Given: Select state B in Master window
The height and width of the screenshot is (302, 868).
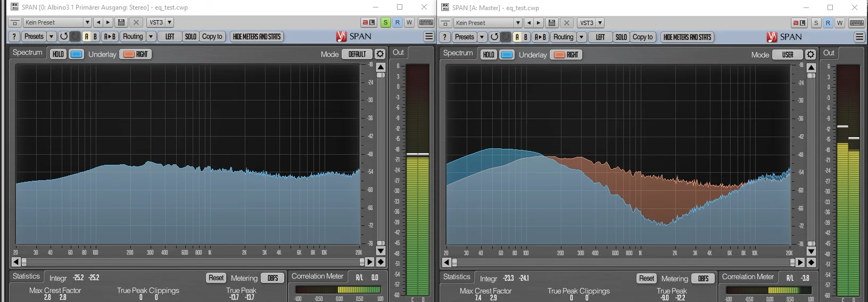Looking at the screenshot, I should 526,37.
